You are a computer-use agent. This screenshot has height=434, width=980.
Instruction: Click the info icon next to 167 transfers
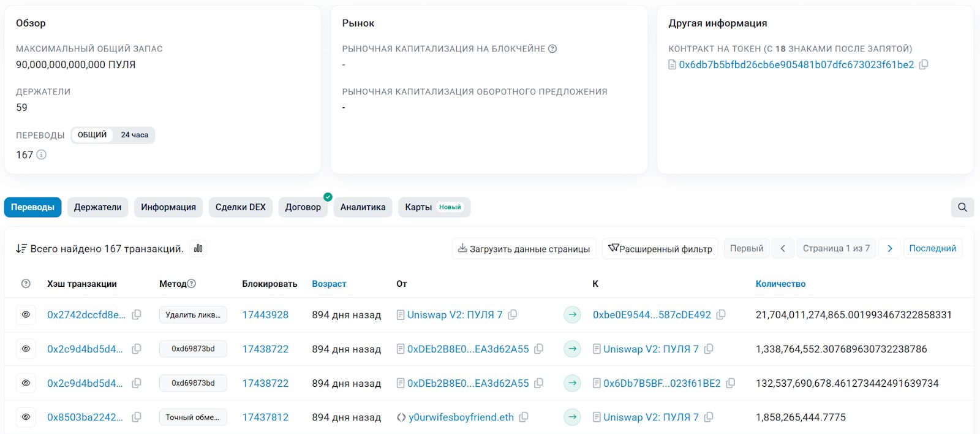(42, 154)
